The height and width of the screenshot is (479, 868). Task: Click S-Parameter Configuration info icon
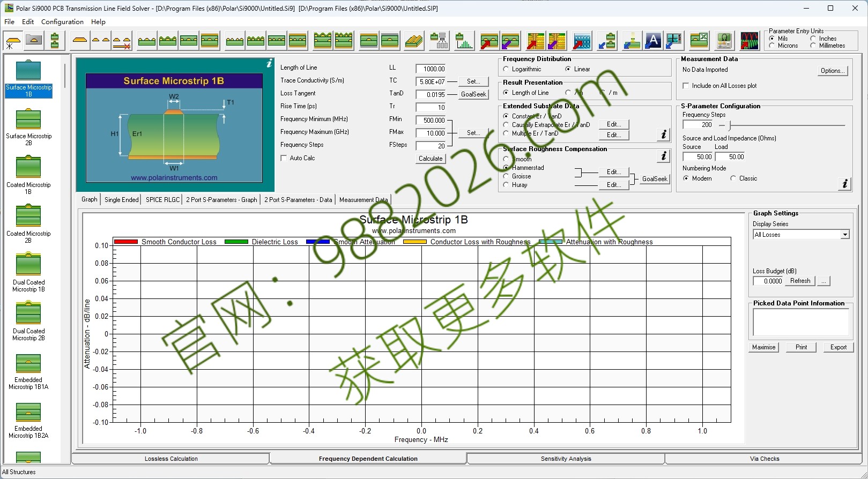[x=845, y=184]
